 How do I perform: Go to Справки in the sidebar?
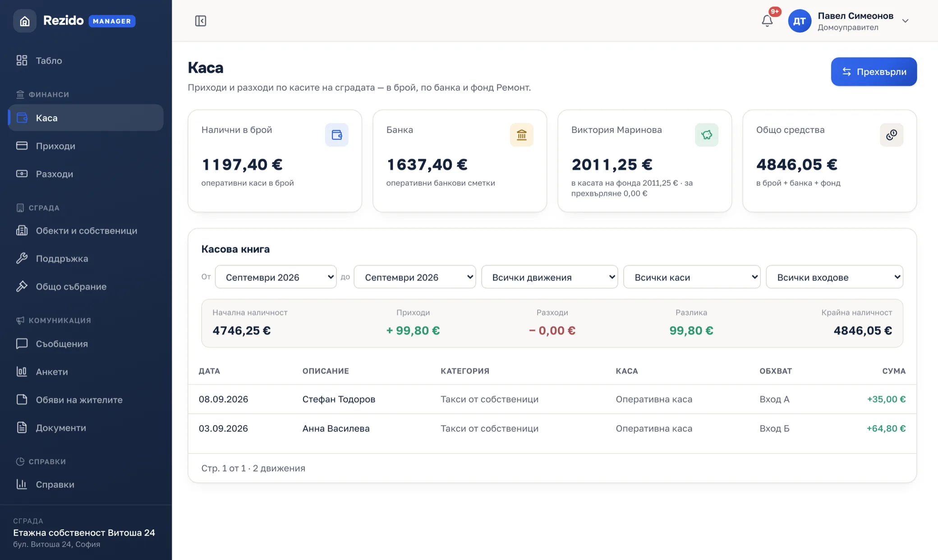tap(86, 484)
